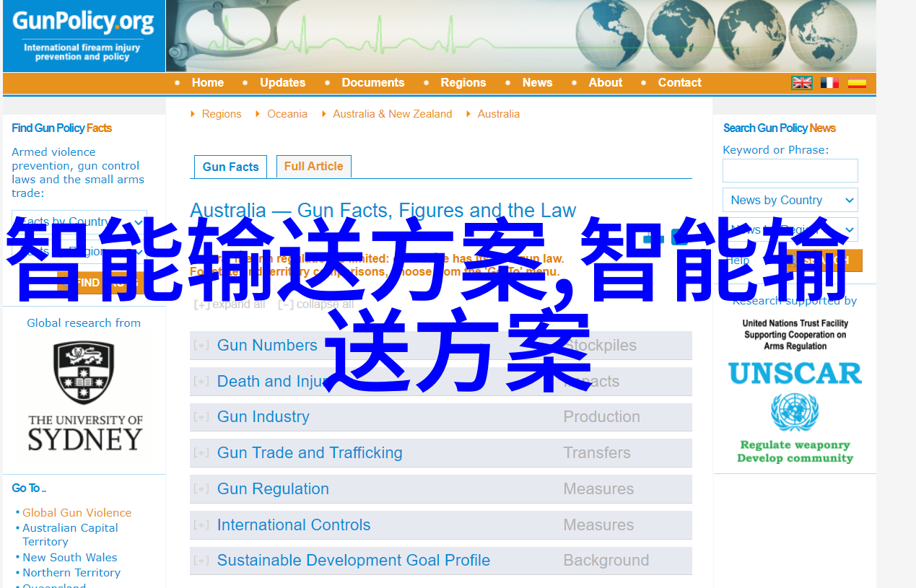The height and width of the screenshot is (588, 916).
Task: Click the Find Gun Policy Facts heading
Action: click(61, 128)
